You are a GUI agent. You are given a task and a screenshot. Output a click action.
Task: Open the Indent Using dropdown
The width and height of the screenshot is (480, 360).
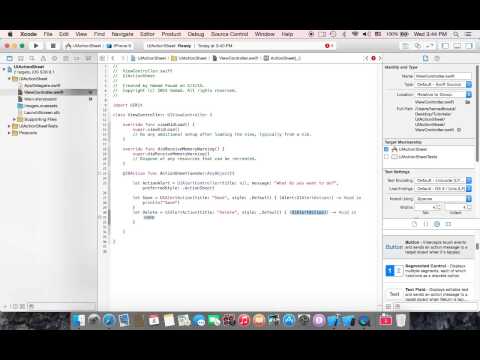pos(443,199)
